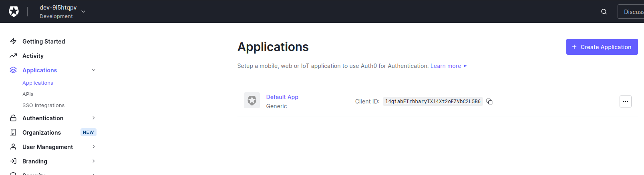The width and height of the screenshot is (644, 175).
Task: Collapse the Applications sidebar section chevron
Action: tap(94, 70)
